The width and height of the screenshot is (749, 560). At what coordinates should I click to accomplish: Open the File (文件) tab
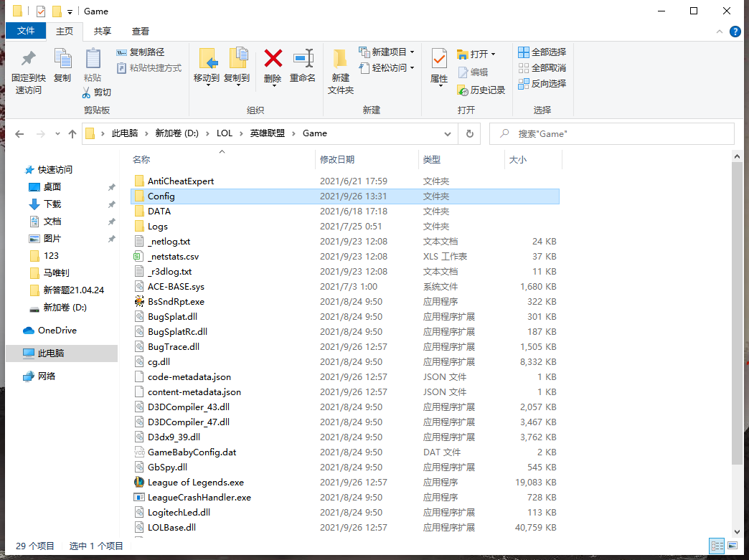(26, 31)
